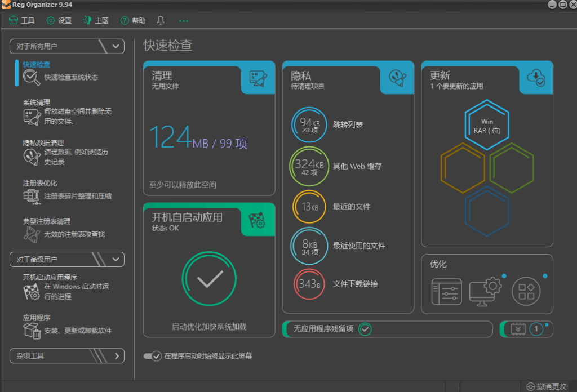This screenshot has width=577, height=392.
Task: Collapse the 对于高级用户 section dropdown
Action: [67, 259]
